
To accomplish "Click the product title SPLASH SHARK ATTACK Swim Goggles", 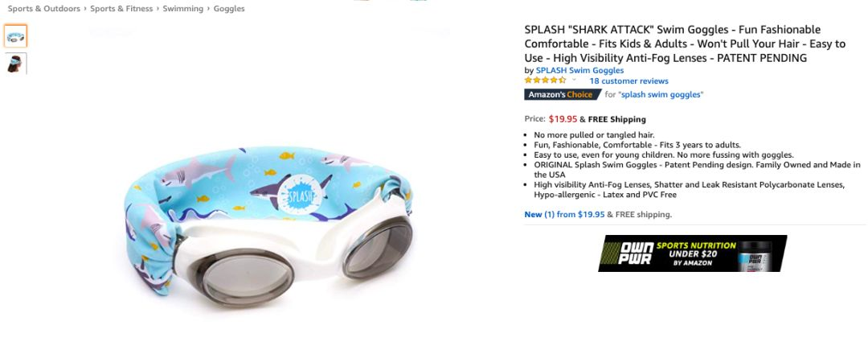I will [686, 43].
